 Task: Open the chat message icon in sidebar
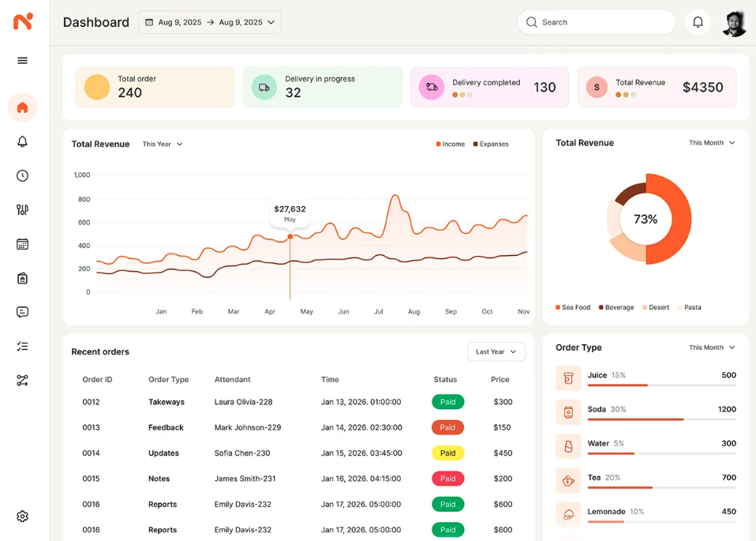[22, 311]
